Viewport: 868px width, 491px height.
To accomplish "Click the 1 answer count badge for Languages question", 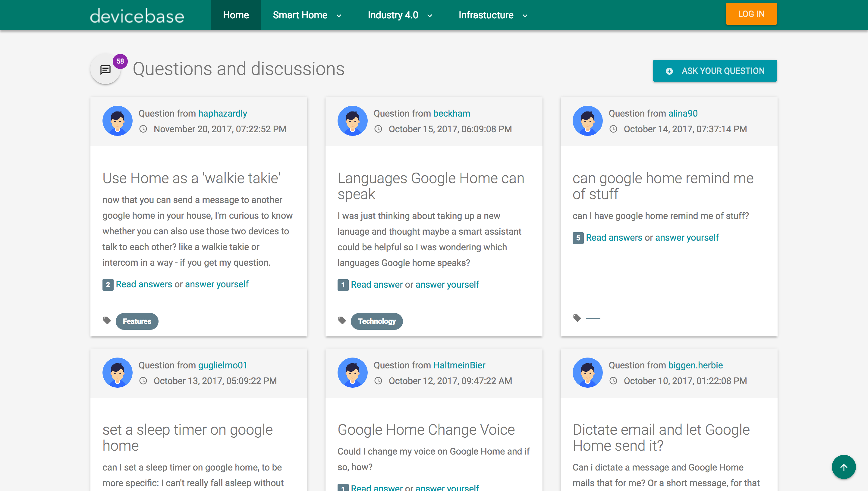I will pos(343,285).
